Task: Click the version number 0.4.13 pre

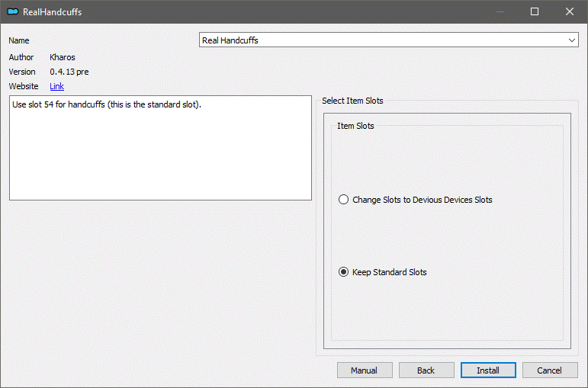Action: (x=69, y=72)
